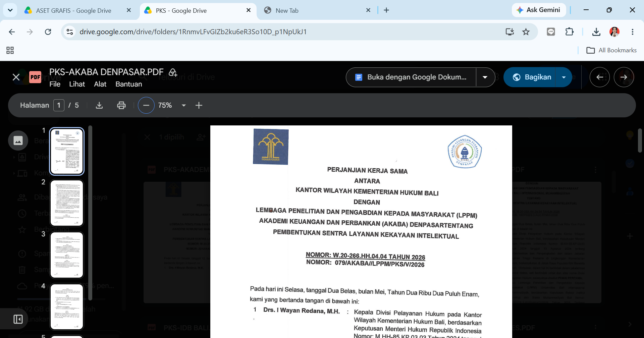Screen dimensions: 644x338
Task: Close the PKS - Google Drive tab
Action: (249, 10)
